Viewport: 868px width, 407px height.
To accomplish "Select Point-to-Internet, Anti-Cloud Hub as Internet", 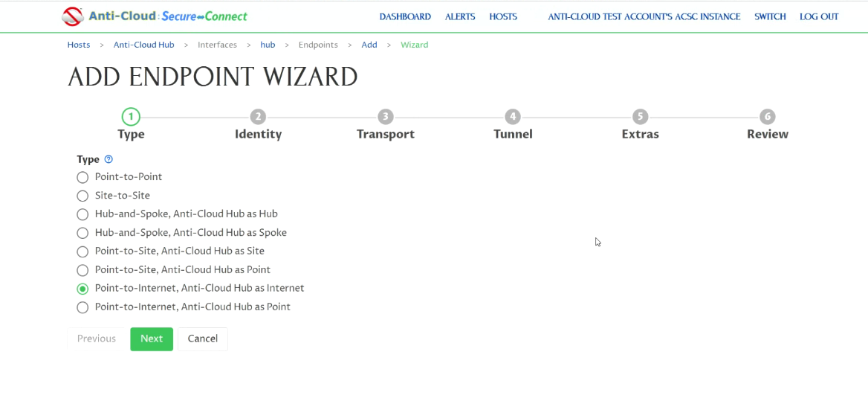I will 82,289.
